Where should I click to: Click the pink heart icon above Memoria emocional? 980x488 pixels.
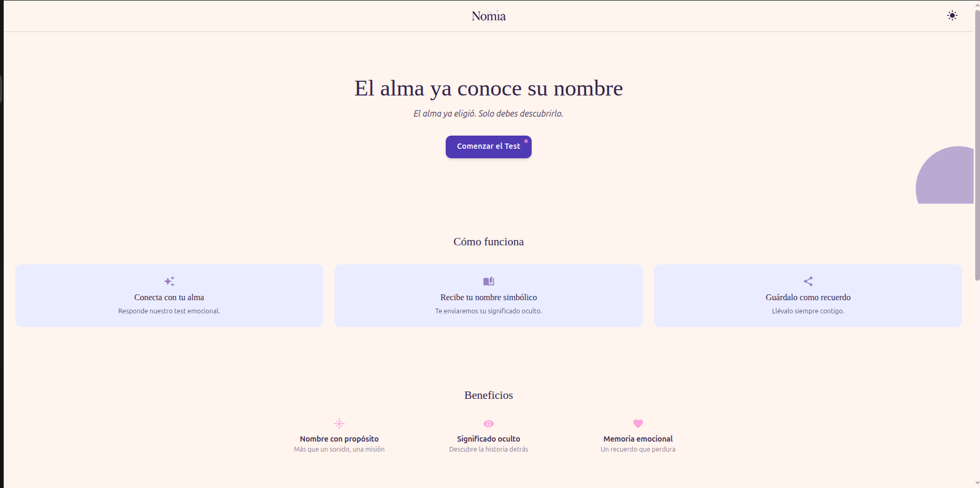point(638,423)
